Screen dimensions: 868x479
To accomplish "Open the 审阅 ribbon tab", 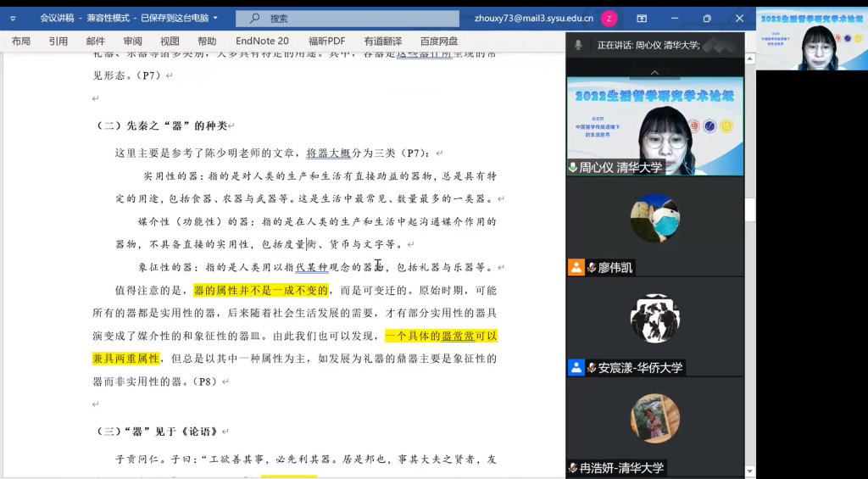I will [132, 41].
